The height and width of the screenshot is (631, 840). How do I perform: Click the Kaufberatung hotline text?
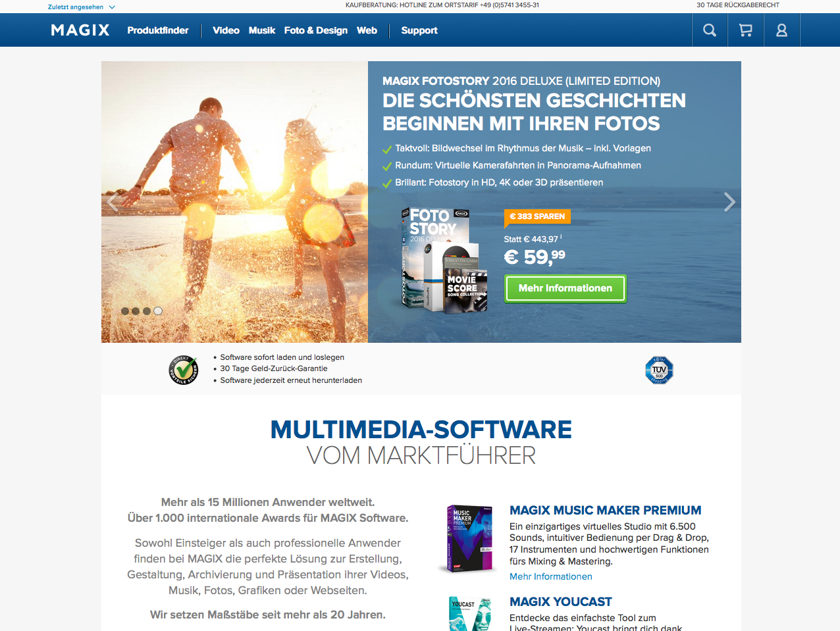(x=442, y=5)
